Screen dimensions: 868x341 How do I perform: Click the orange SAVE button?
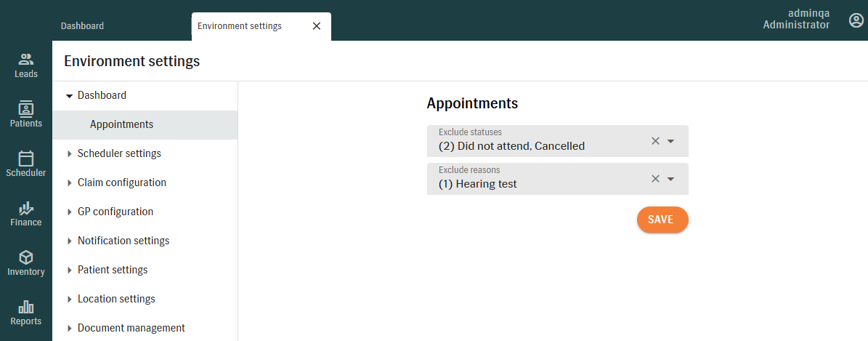tap(662, 220)
